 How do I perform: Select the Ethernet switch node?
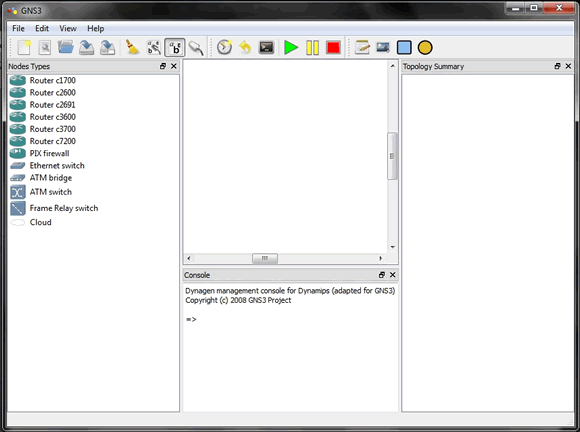[47, 166]
